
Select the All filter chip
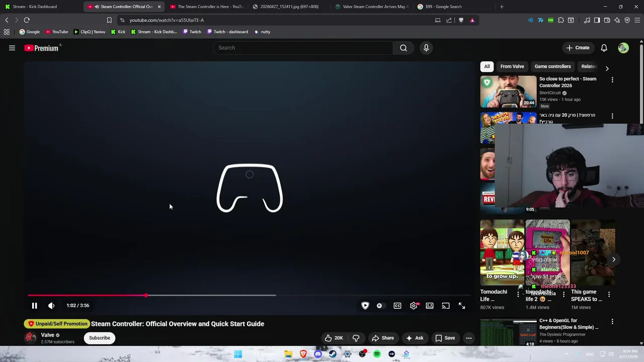[x=487, y=66]
